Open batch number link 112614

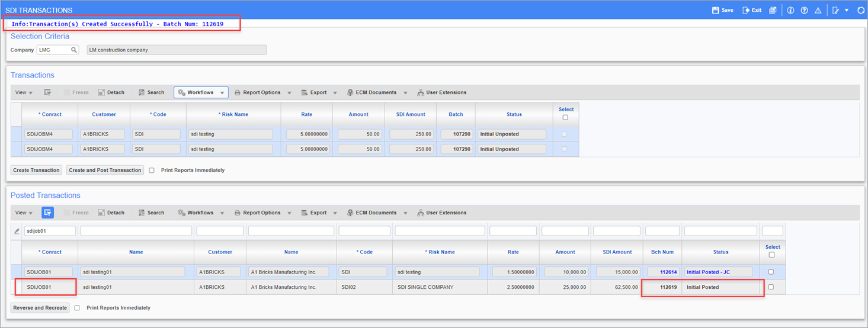[x=668, y=272]
